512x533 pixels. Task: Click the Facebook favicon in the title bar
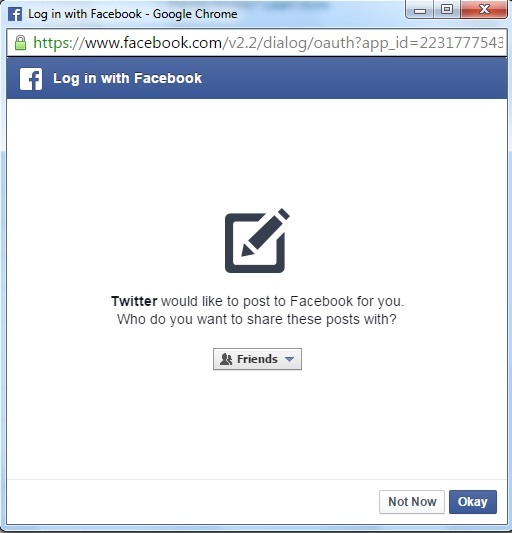click(x=15, y=14)
